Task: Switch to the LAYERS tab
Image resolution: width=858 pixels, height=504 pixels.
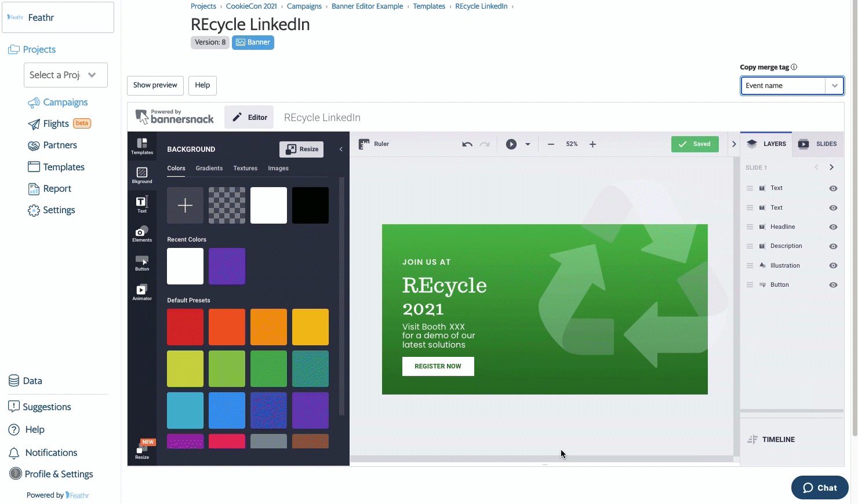Action: coord(766,144)
